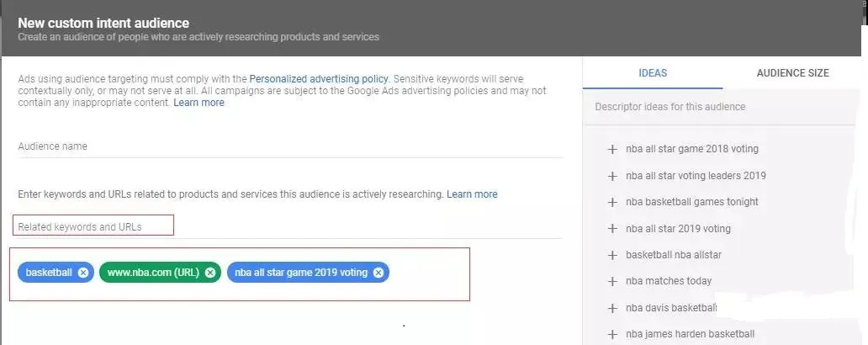Add idea nba all star 2019 voting
Image resolution: width=868 pixels, height=345 pixels.
(x=612, y=229)
